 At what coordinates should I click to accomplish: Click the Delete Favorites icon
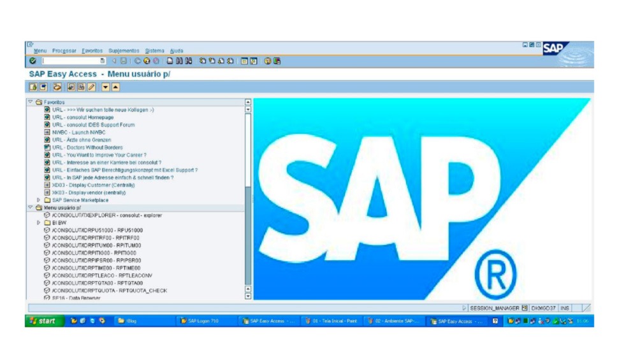point(82,87)
